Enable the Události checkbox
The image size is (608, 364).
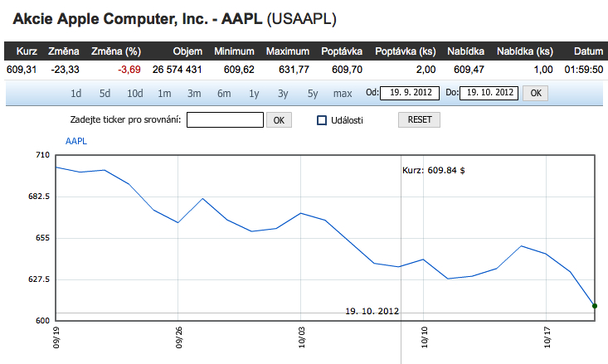coord(323,120)
